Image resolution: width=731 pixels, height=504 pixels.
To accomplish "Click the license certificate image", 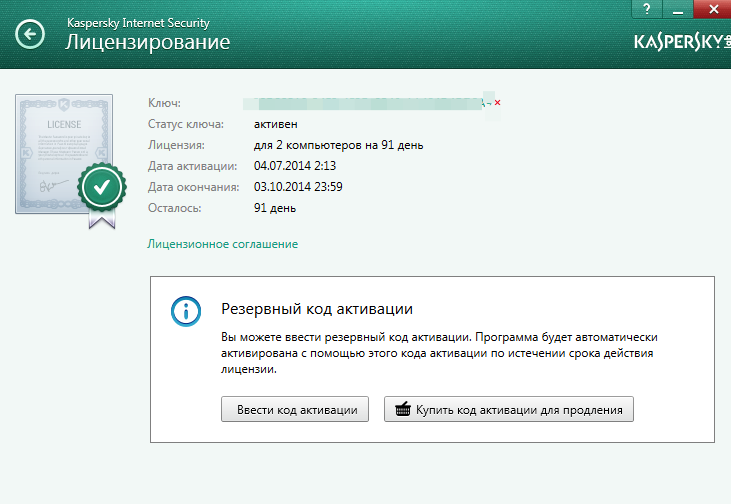I will click(x=64, y=154).
